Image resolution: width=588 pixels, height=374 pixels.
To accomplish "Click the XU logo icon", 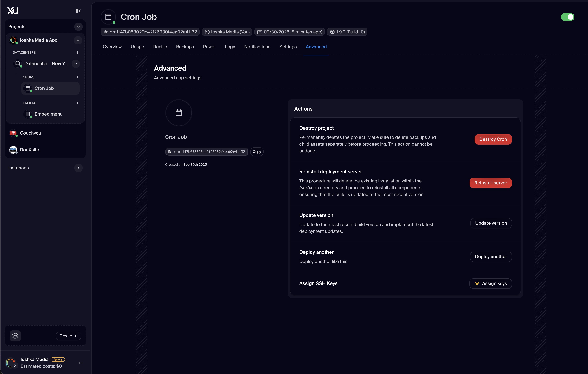I will click(x=13, y=11).
